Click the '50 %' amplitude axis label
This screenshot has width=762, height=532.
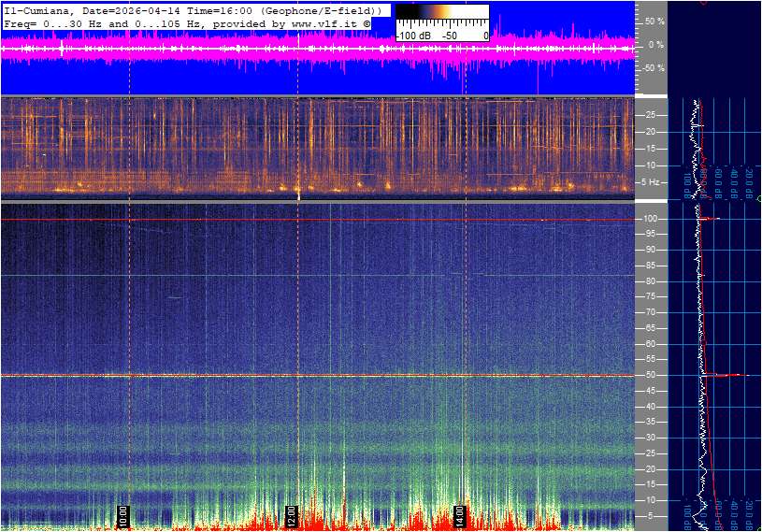click(654, 22)
